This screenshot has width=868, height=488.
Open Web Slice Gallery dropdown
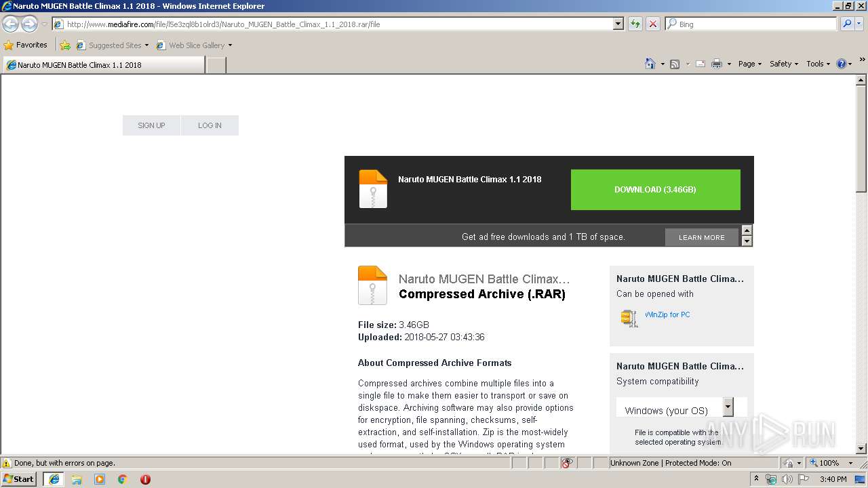point(194,45)
